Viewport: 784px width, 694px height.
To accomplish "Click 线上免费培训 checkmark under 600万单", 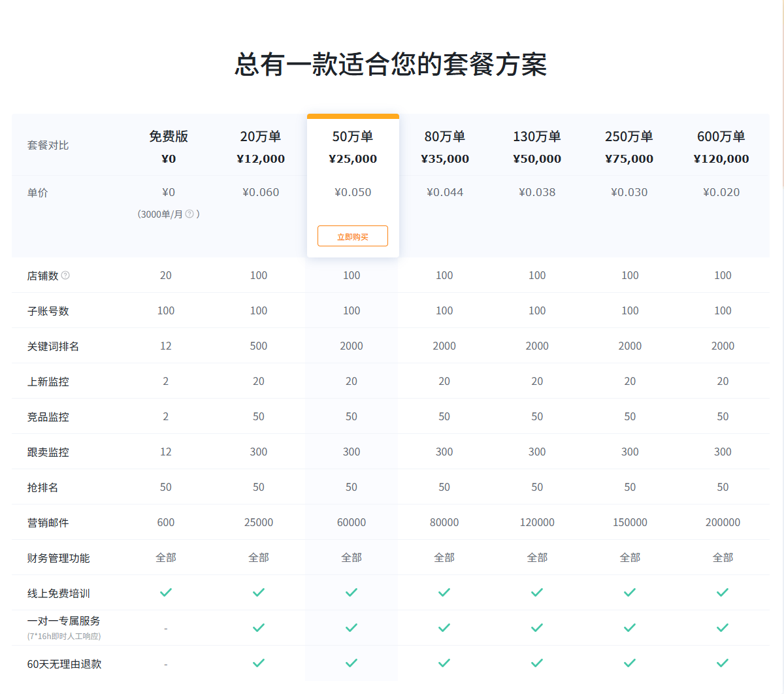I will [x=723, y=592].
